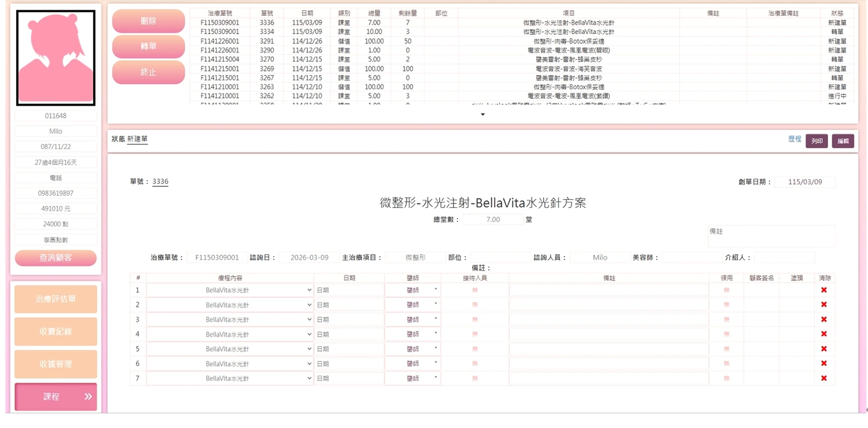Click the 備註 cell in row 2

click(609, 305)
